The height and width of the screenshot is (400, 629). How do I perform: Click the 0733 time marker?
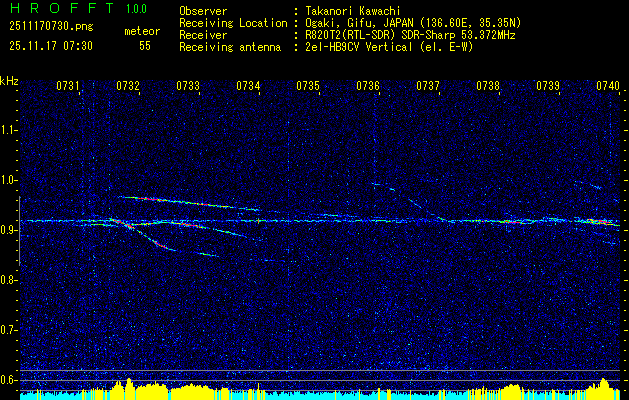188,86
